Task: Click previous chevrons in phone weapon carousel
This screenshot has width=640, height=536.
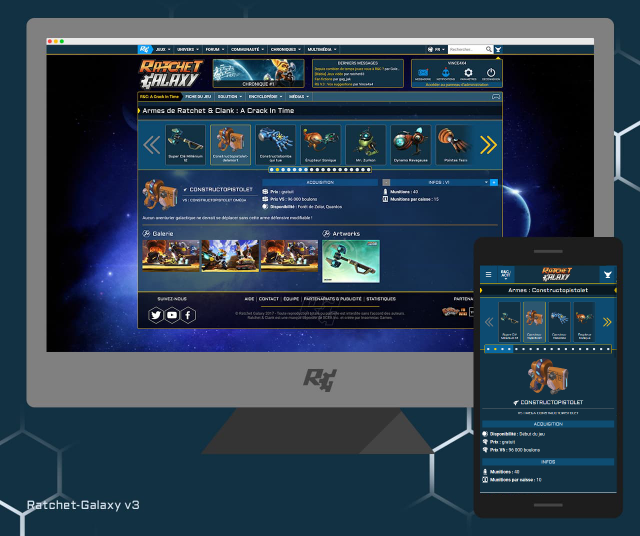Action: [x=489, y=322]
